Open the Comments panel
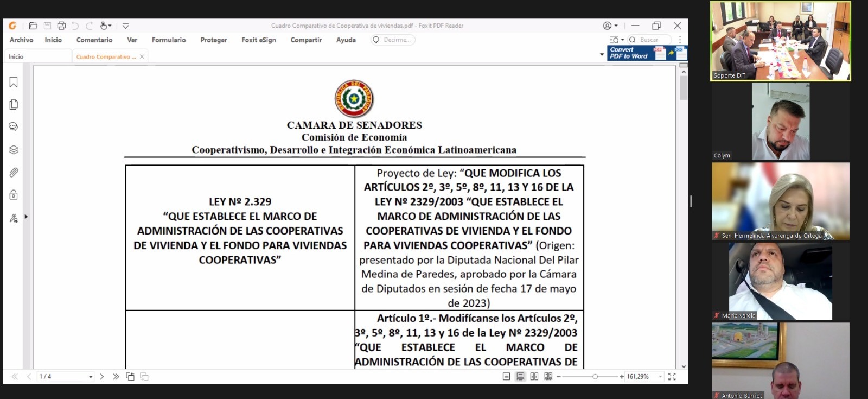The image size is (868, 399). [x=14, y=126]
